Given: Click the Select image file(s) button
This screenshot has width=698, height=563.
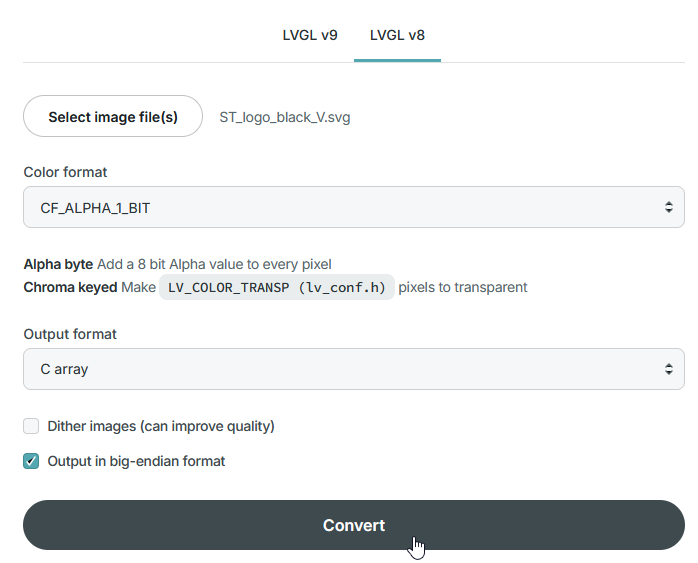Looking at the screenshot, I should (x=113, y=117).
